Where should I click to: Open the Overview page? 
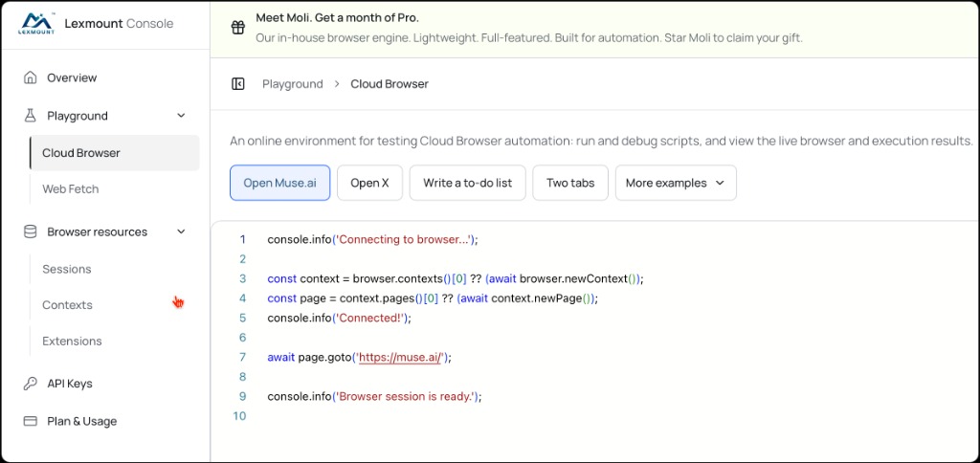(x=72, y=77)
